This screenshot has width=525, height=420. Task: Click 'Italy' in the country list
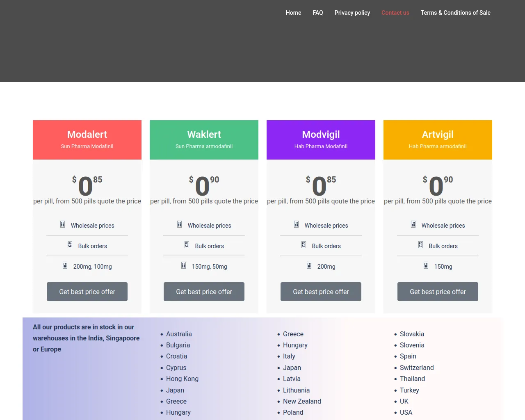pyautogui.click(x=289, y=356)
